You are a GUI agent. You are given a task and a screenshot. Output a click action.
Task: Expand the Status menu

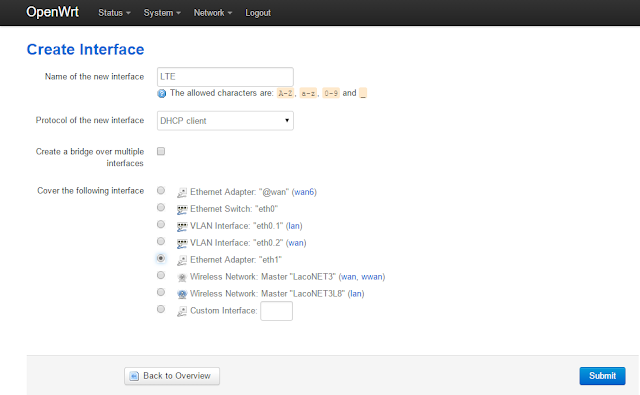[114, 13]
